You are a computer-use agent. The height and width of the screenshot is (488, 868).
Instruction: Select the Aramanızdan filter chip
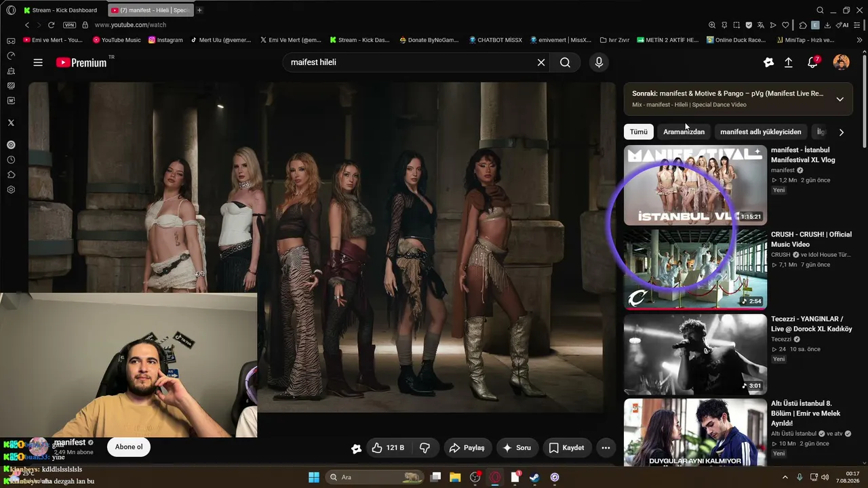tap(684, 132)
